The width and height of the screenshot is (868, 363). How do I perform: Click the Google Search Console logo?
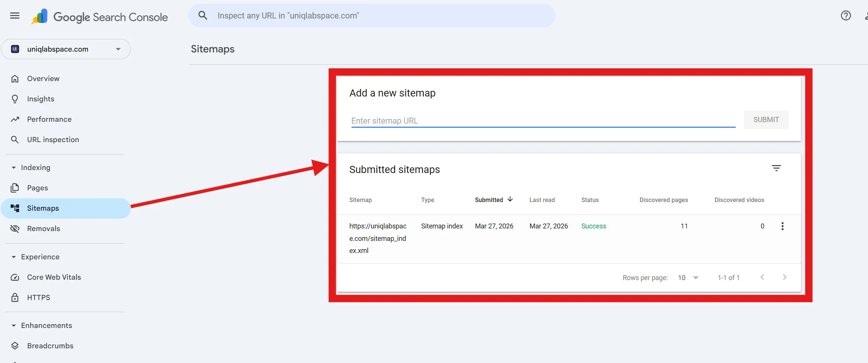[100, 17]
